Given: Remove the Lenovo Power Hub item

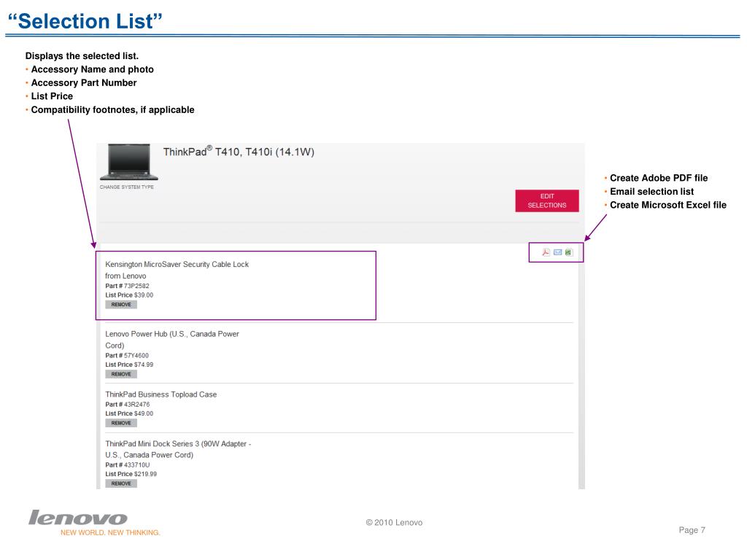Looking at the screenshot, I should tap(121, 374).
